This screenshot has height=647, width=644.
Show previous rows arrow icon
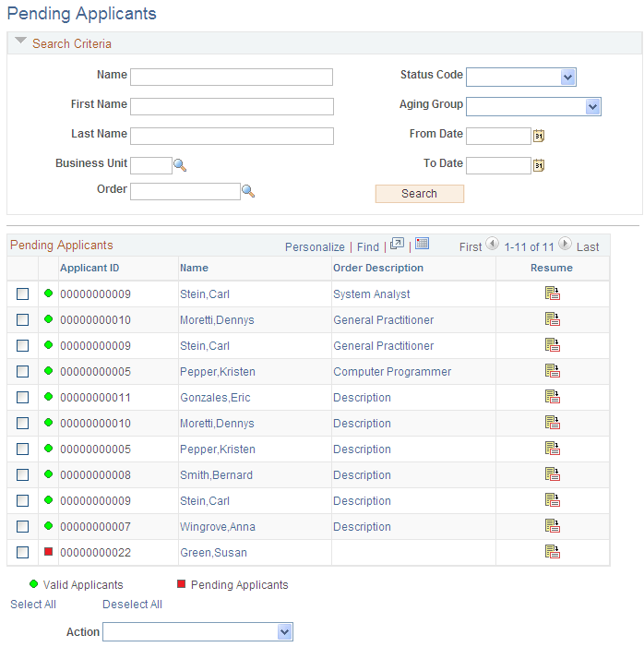pyautogui.click(x=492, y=244)
